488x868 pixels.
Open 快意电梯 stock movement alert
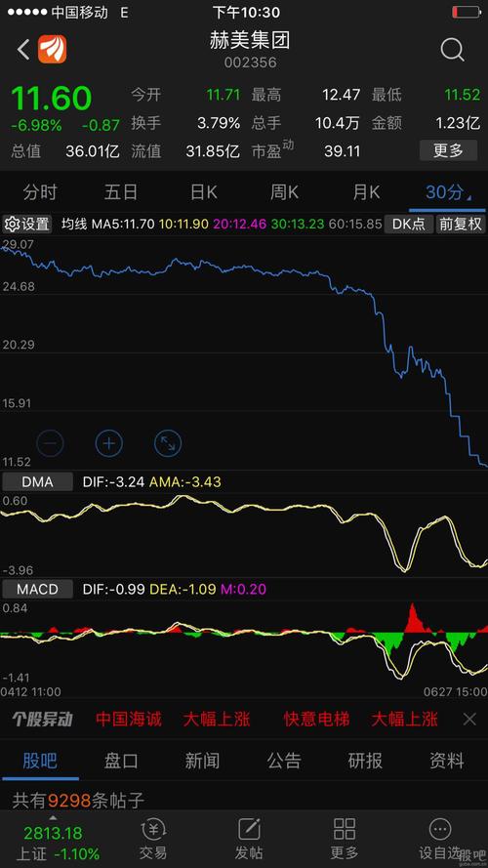point(317,719)
